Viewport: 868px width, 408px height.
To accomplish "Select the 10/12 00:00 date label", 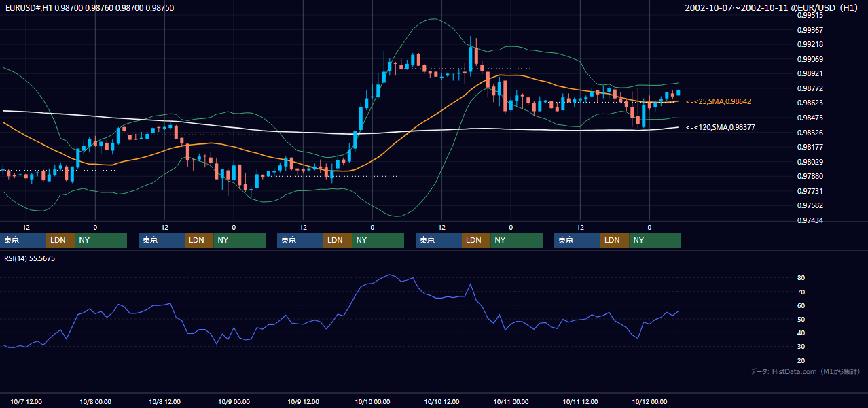I will (650, 402).
